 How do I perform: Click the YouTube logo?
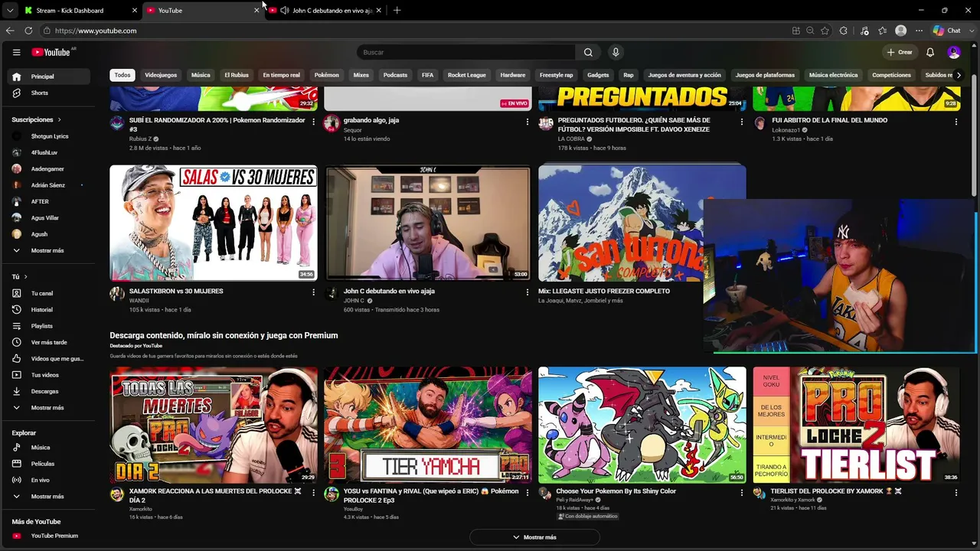coord(51,52)
